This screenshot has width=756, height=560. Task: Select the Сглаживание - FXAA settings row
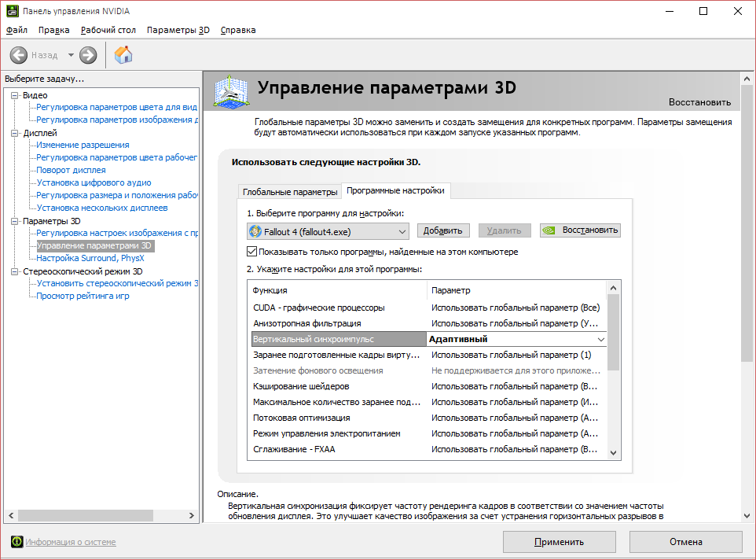338,449
